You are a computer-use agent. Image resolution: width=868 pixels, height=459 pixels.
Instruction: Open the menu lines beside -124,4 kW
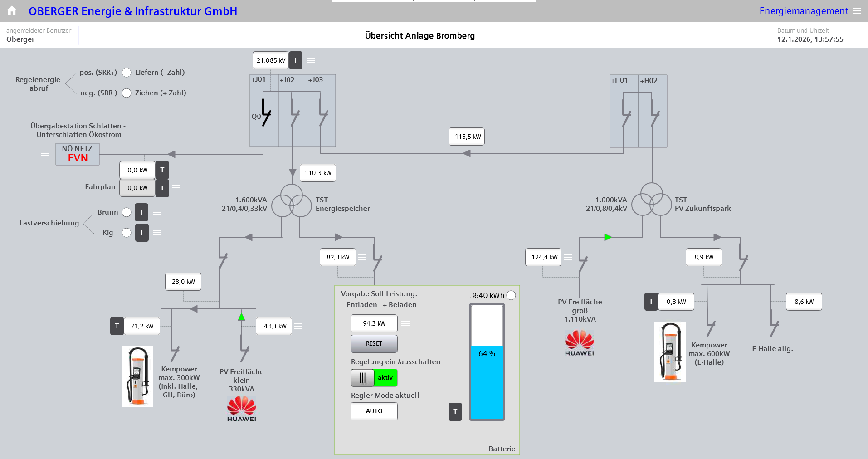[568, 257]
